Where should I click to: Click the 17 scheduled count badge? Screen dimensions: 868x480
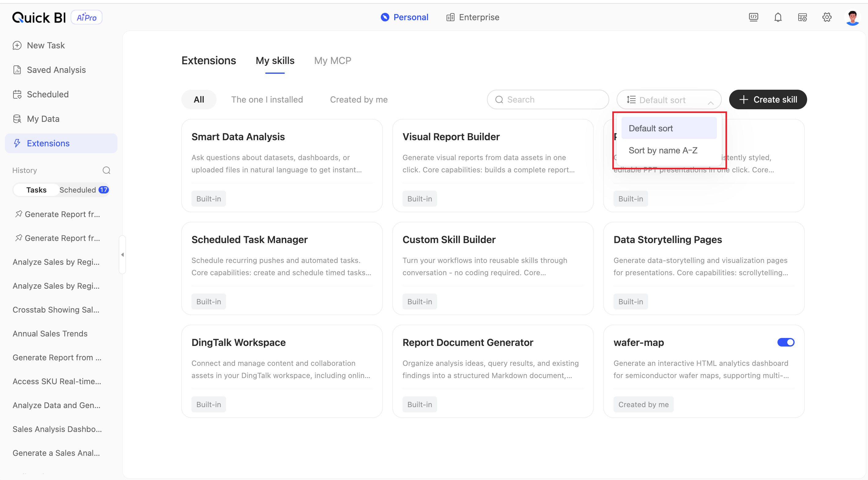(x=103, y=190)
